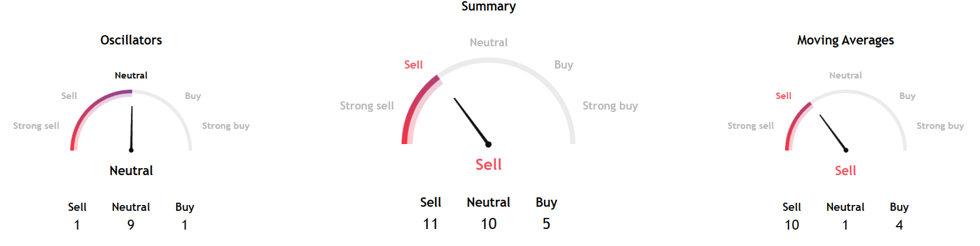Open the Moving Averages heading
Viewport: 980px width, 246px height.
[x=845, y=40]
